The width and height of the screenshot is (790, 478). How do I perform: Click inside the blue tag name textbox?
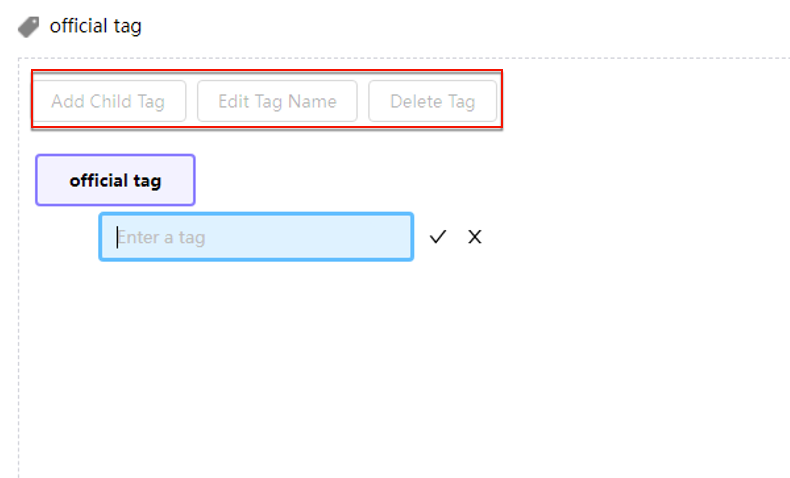click(256, 237)
